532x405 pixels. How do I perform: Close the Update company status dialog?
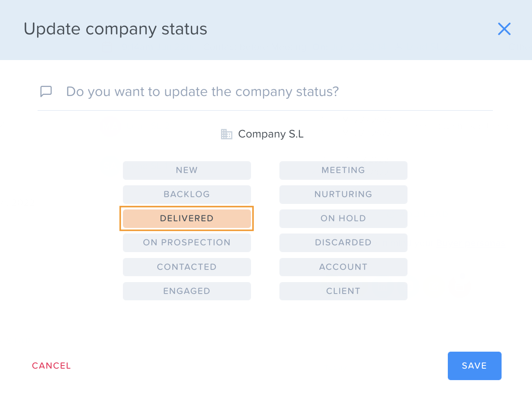tap(504, 29)
